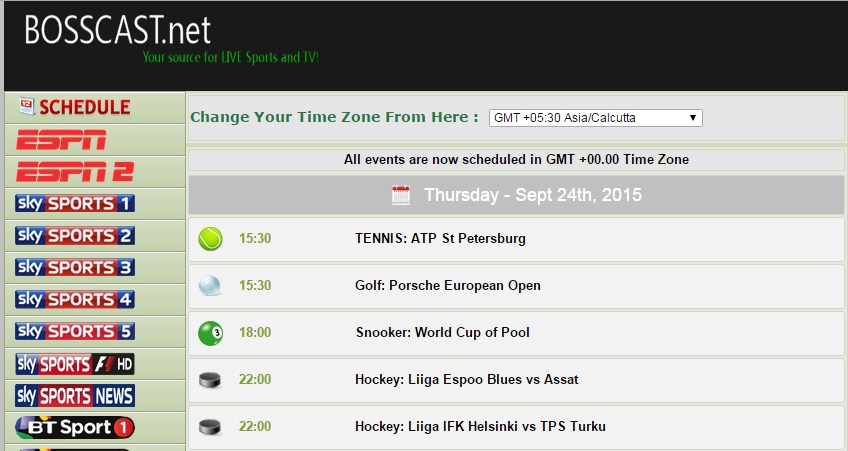
Task: Click the green tennis ball icon
Action: point(210,238)
